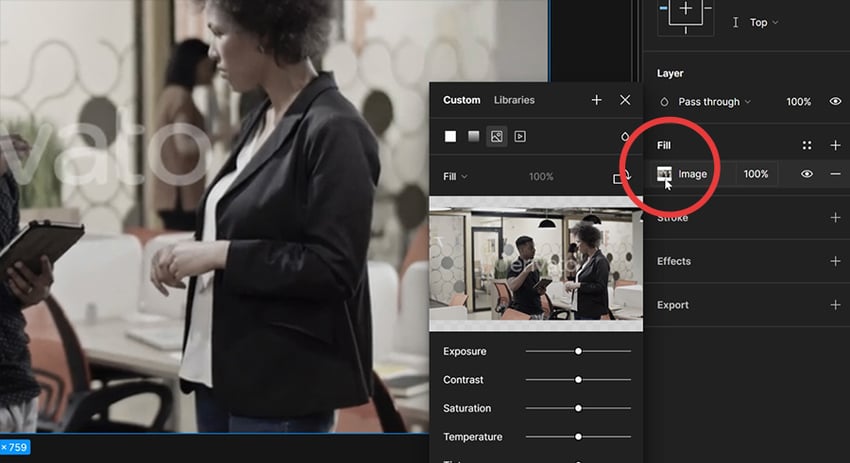Select the image fill type icon
850x463 pixels.
pos(497,137)
